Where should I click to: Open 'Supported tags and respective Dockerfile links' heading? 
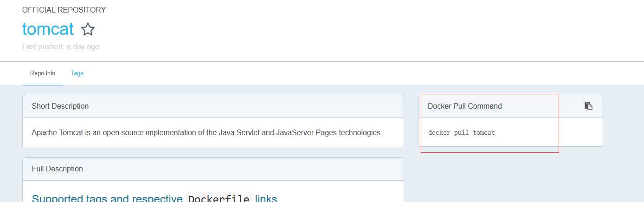[x=155, y=199]
